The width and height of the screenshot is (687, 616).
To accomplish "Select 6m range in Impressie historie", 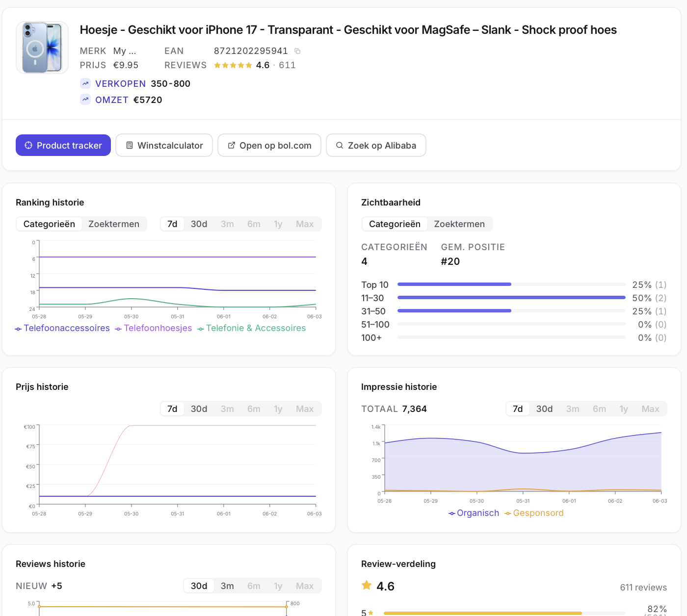I will click(x=599, y=409).
